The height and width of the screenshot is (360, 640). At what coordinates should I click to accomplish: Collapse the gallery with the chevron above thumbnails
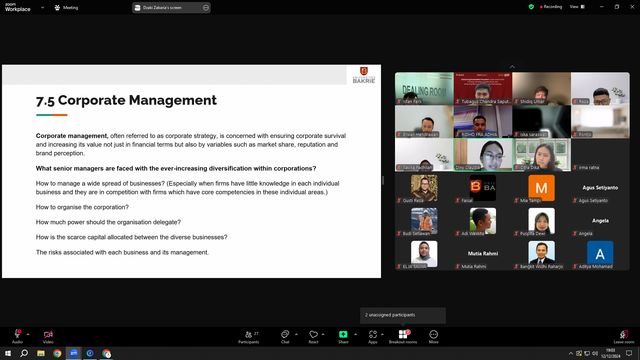point(512,67)
